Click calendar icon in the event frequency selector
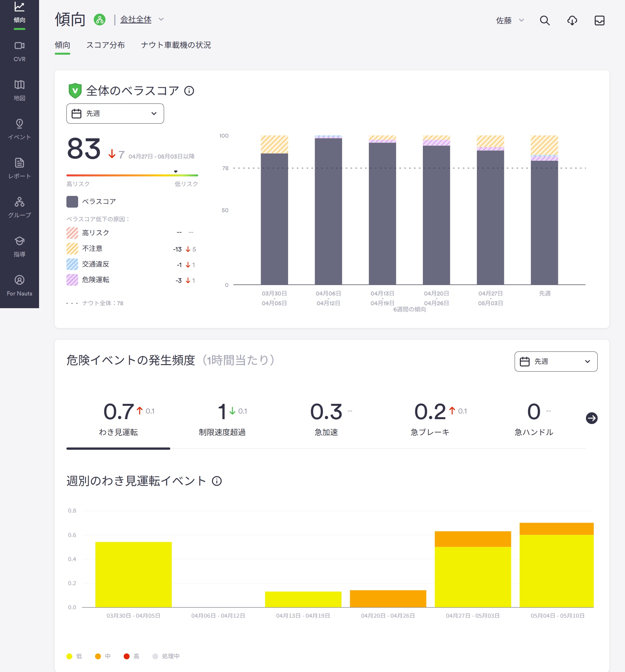 (x=524, y=362)
